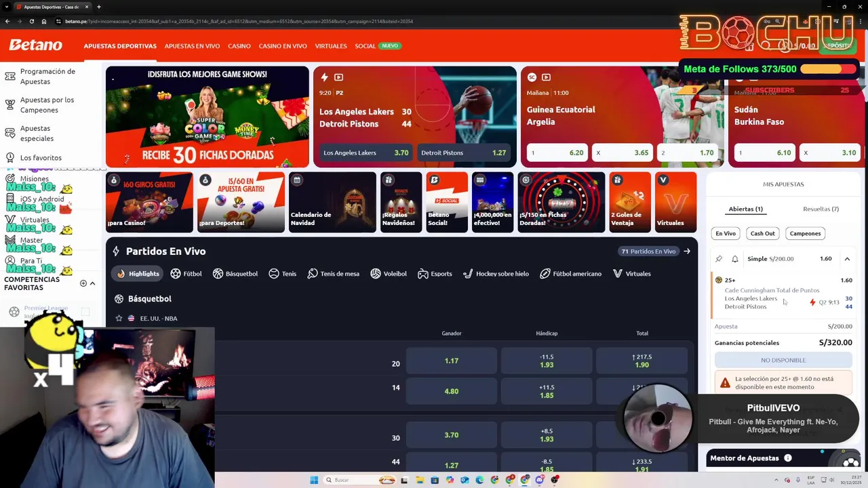
Task: Reload the browser page
Action: (x=31, y=21)
